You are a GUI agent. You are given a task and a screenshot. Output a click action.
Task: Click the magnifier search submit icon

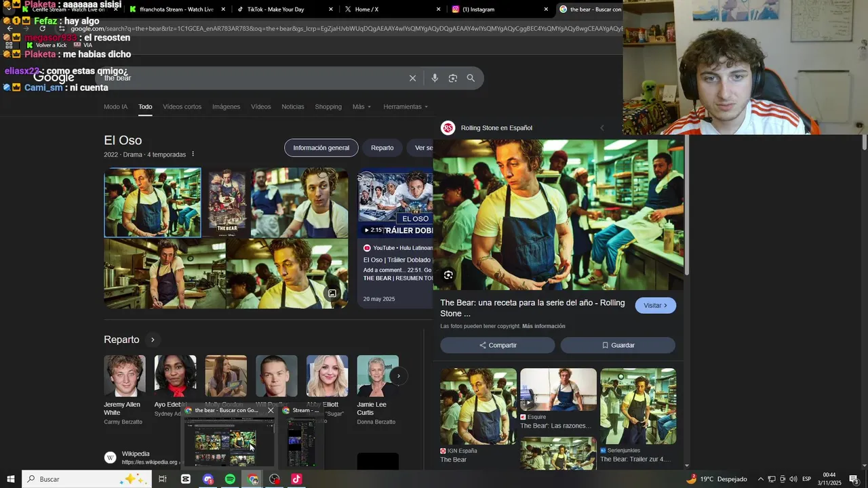pos(471,78)
